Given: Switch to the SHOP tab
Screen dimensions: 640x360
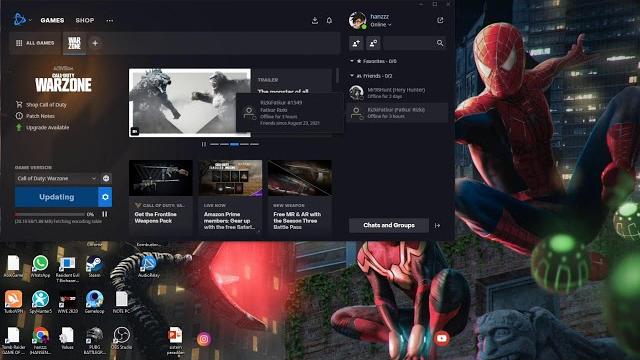Looking at the screenshot, I should (x=85, y=20).
